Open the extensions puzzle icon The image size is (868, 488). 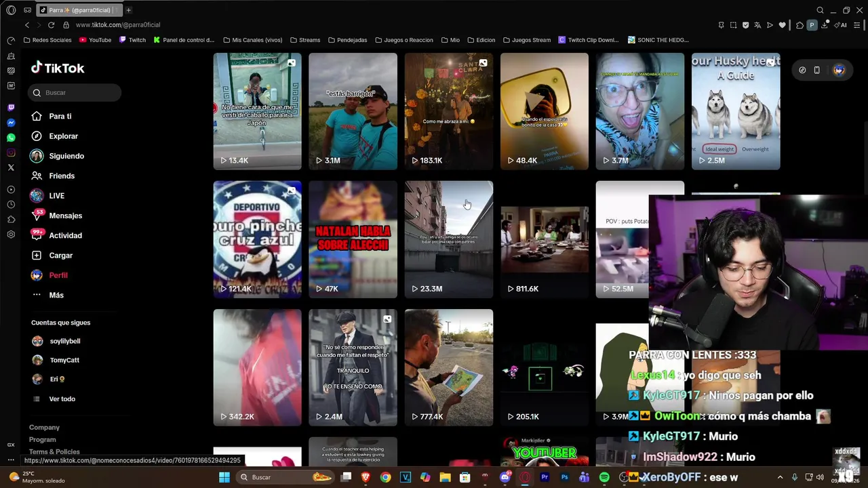tap(800, 25)
